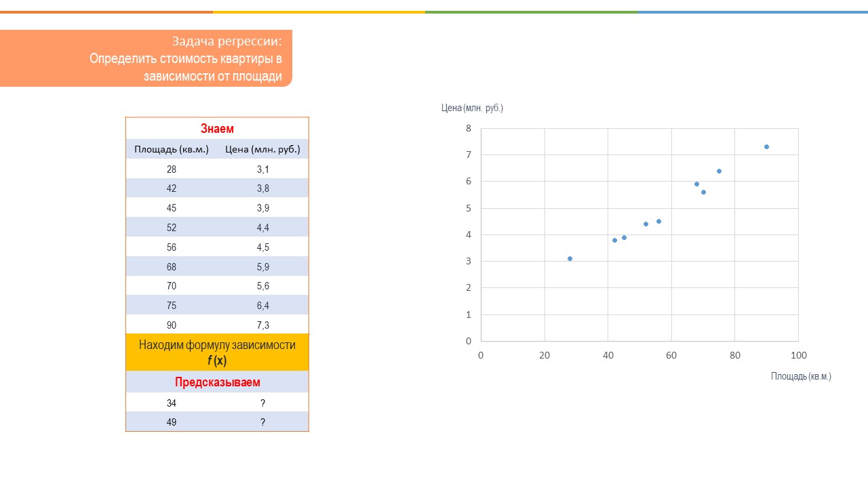Click the "Площадь (кв.м.)" column header
Image resolution: width=868 pixels, height=488 pixels.
(172, 149)
